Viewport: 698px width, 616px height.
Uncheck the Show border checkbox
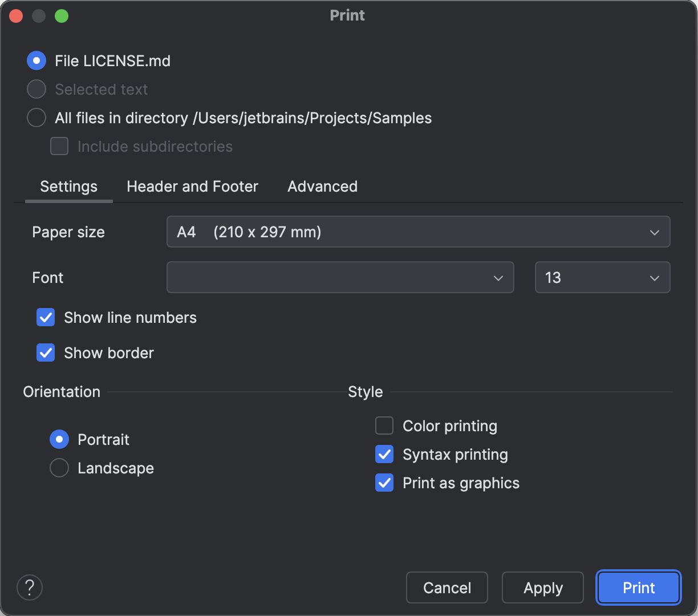[46, 353]
